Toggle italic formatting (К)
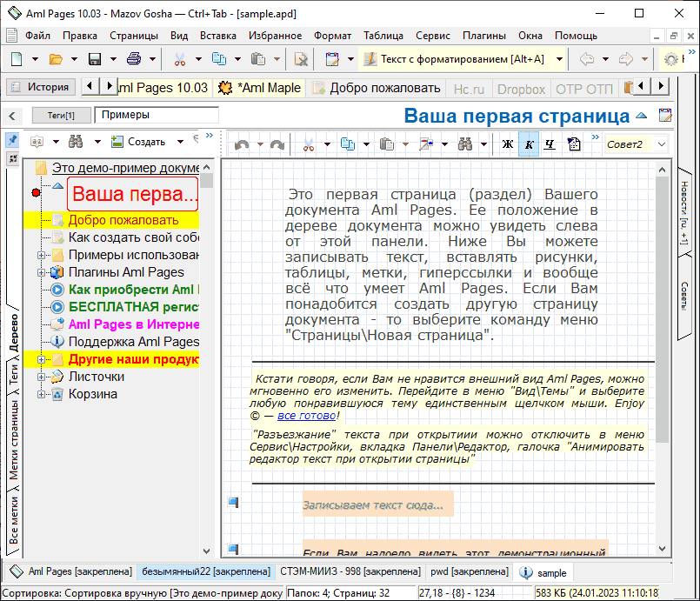Screen dimensions: 700x601 [x=529, y=144]
